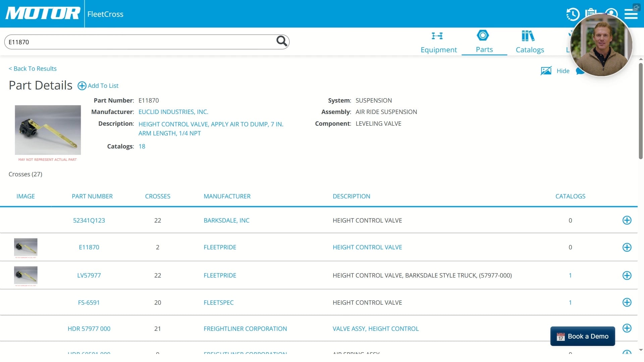The width and height of the screenshot is (644, 362).
Task: Open manufacturer BARKSDALE, INC
Action: coord(226,221)
